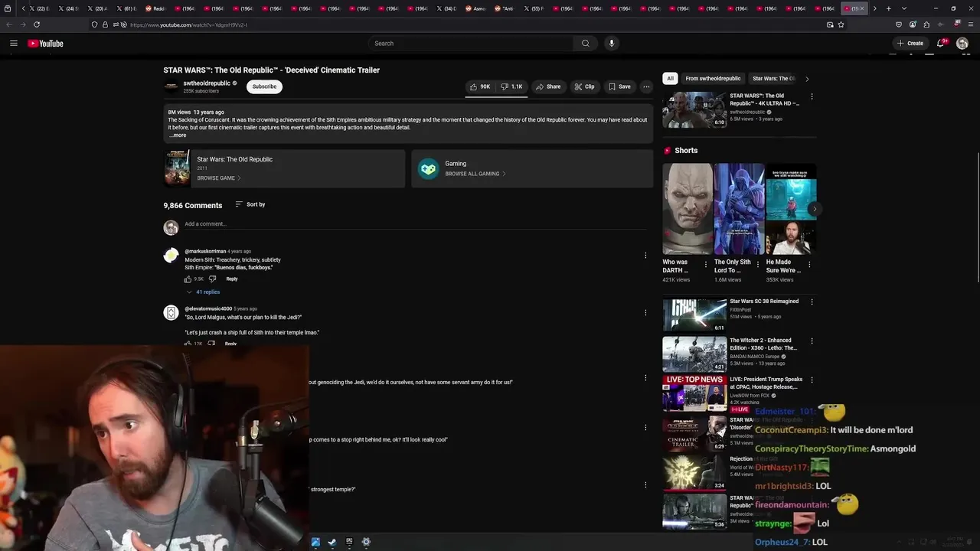980x551 pixels.
Task: Open a new browser tab with plus
Action: pyautogui.click(x=888, y=8)
